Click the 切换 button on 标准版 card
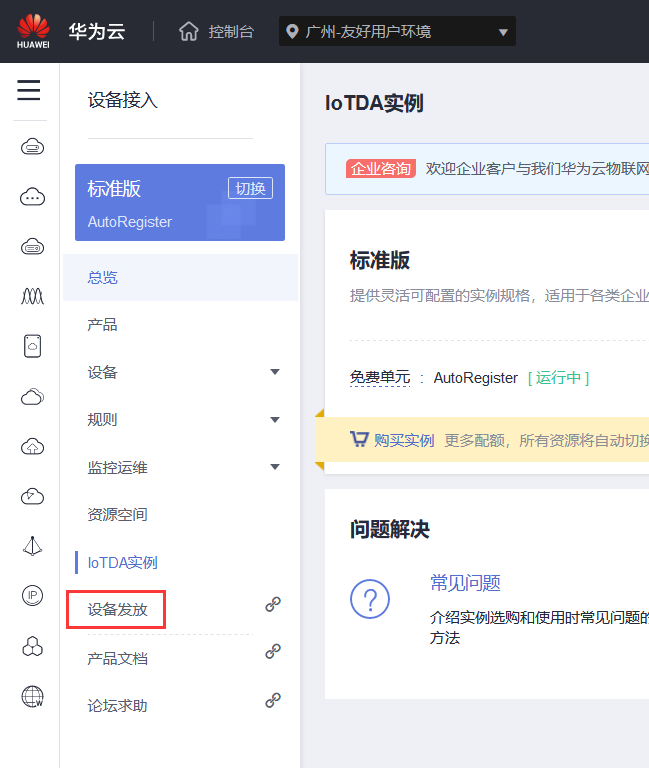The height and width of the screenshot is (768, 649). pos(250,188)
